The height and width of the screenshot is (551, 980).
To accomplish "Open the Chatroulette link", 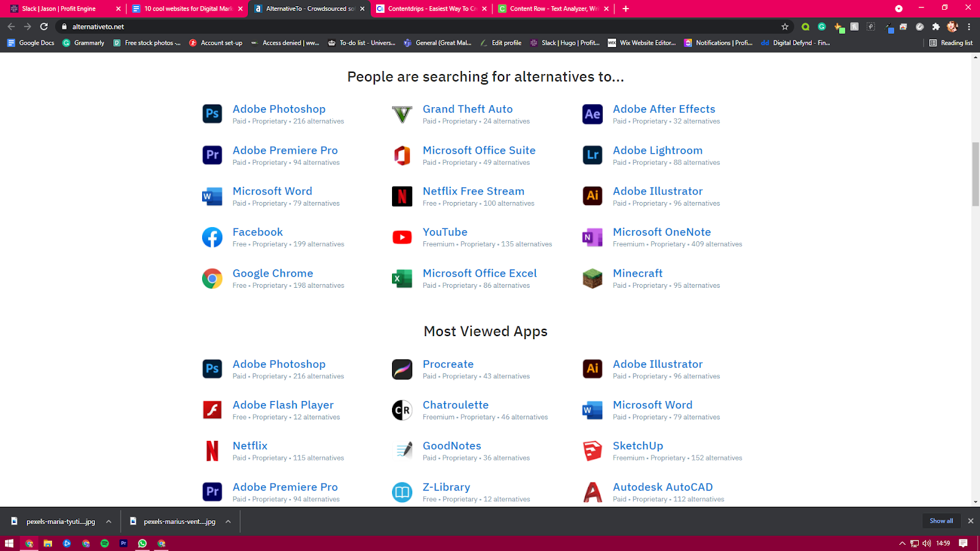I will (x=456, y=405).
